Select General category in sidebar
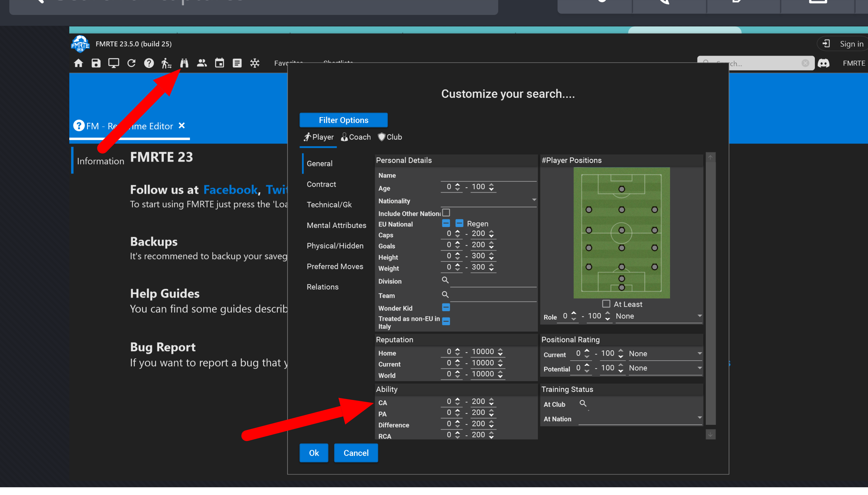Screen dimensions: 868x495 319,164
